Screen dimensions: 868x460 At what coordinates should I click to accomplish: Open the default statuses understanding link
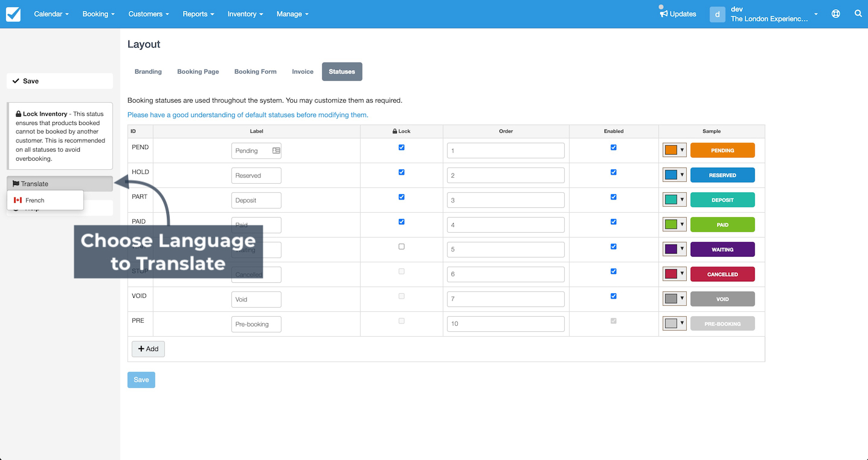click(248, 115)
